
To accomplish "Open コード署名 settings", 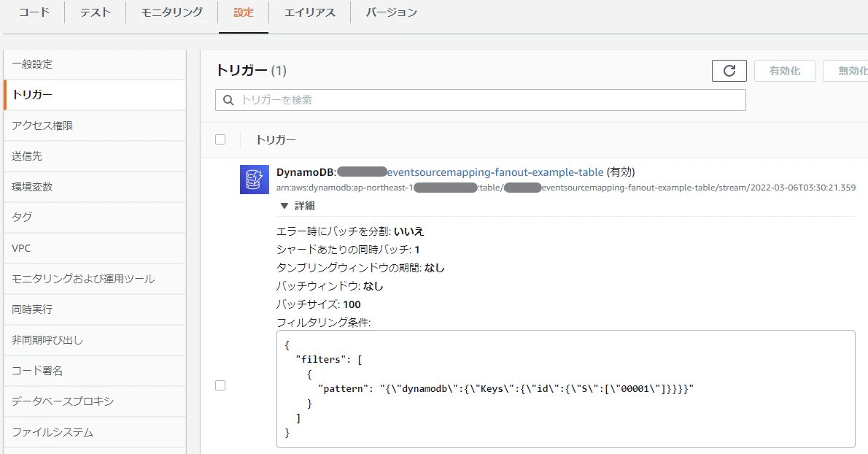I will coord(95,370).
